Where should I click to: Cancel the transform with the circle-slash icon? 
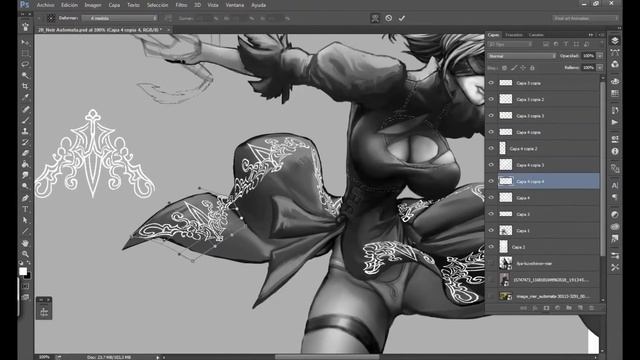389,18
